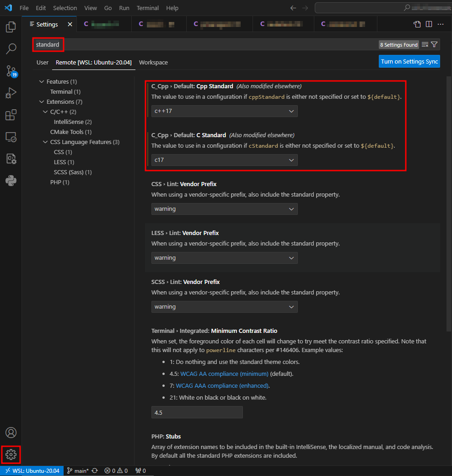Viewport: 452px width, 476px height.
Task: Open SCSS Vendor Prefix warning dropdown
Action: coord(225,307)
